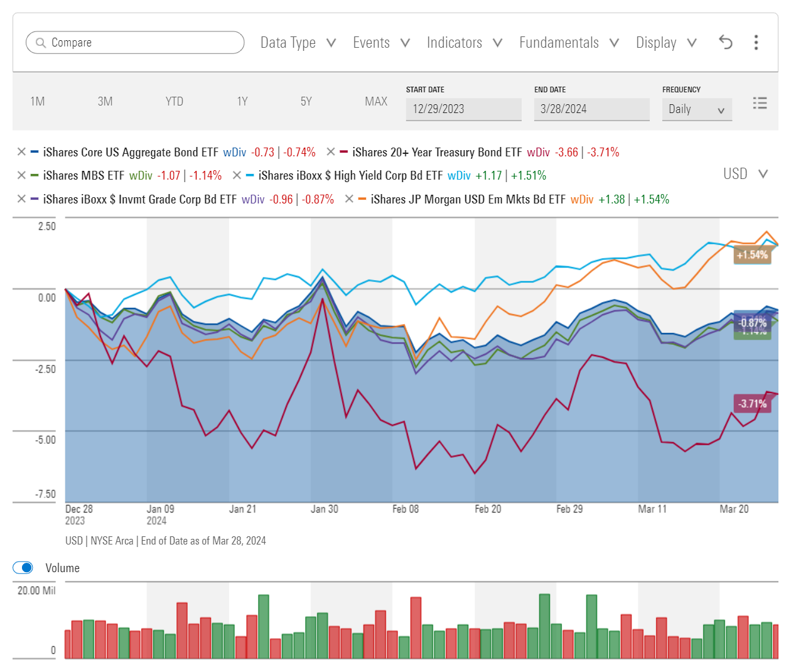The image size is (791, 672).
Task: Click the Jan 30 date axis label
Action: pos(324,509)
